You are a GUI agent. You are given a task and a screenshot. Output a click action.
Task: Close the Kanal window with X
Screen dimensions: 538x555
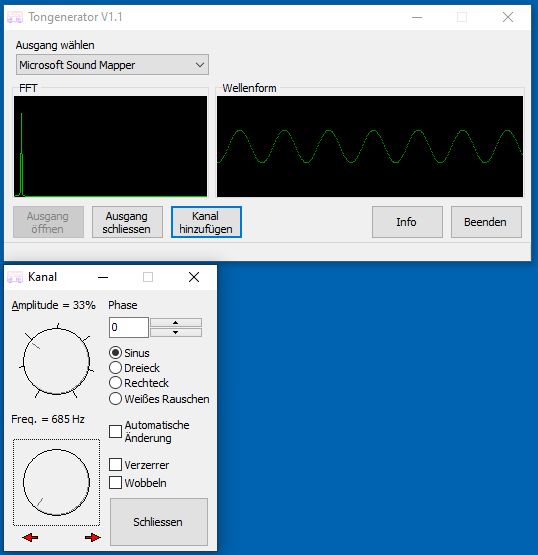[x=194, y=277]
